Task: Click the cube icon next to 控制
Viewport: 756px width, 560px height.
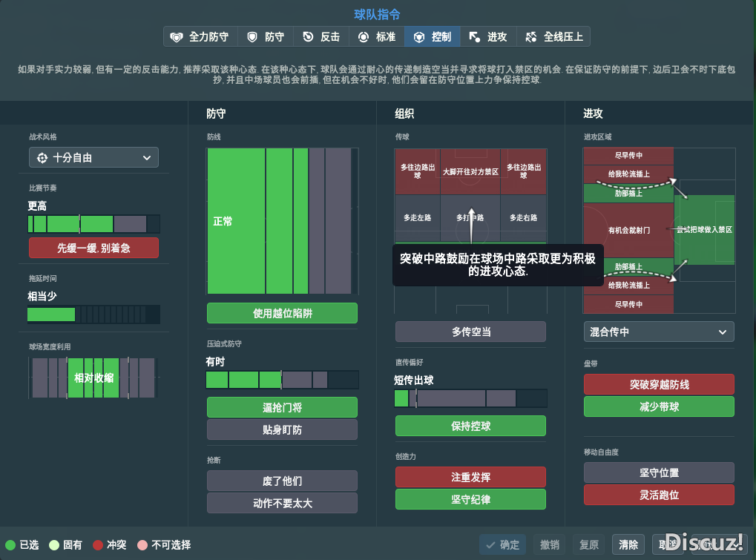Action: click(x=419, y=37)
